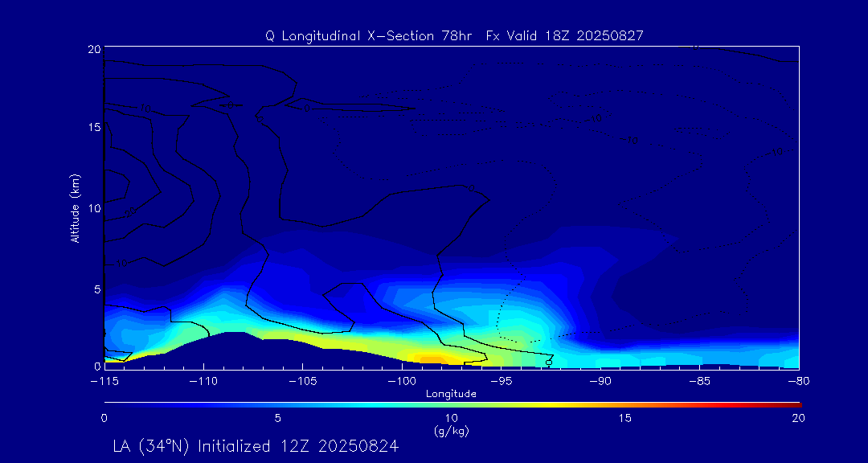The image size is (868, 463).
Task: Click the 'Longitude' x-axis label
Action: [451, 394]
